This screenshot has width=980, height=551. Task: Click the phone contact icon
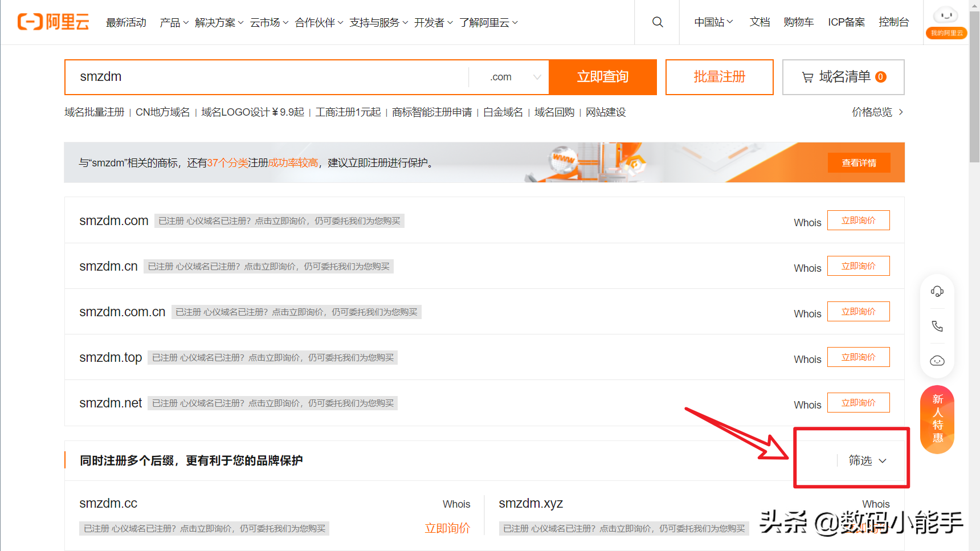tap(937, 326)
